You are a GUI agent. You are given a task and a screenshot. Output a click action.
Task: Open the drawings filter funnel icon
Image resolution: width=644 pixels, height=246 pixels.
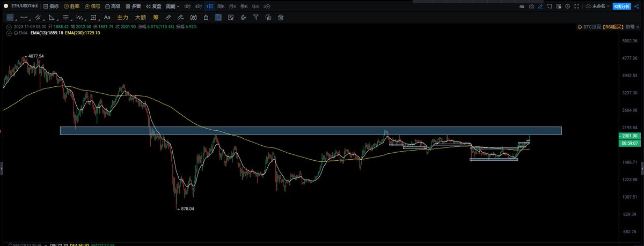point(256,18)
